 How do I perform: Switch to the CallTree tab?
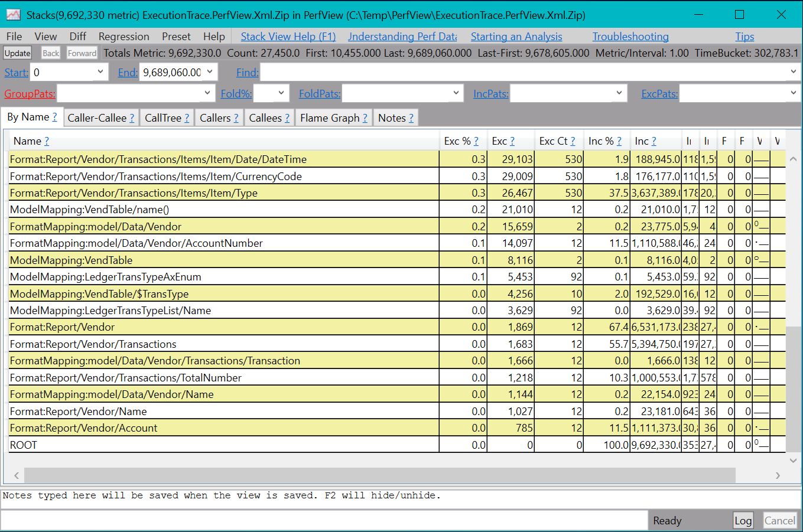(x=167, y=118)
